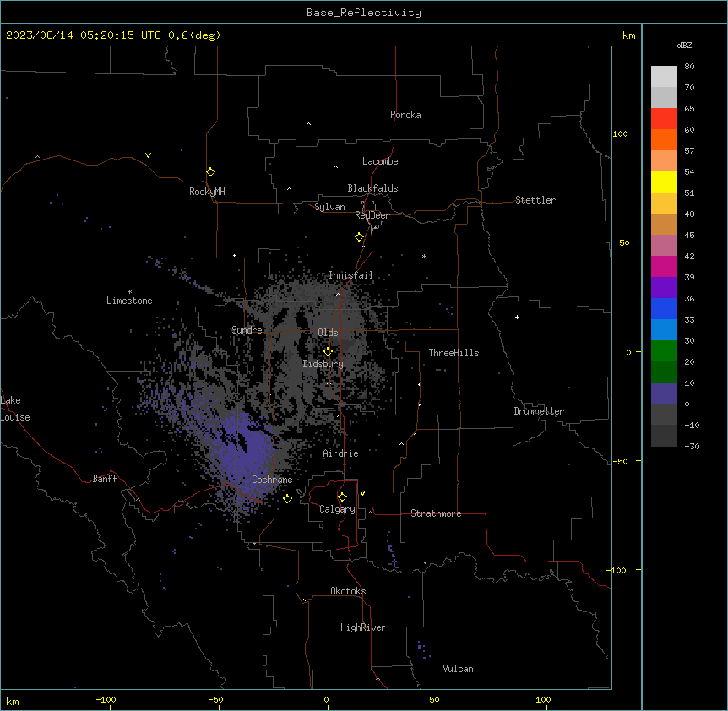Click the Stettler label
Viewport: 728px width, 711px height.
(x=535, y=200)
